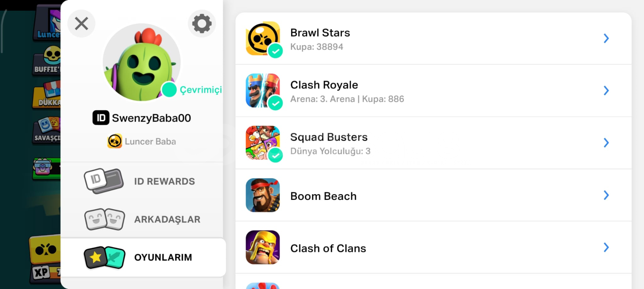644x289 pixels.
Task: Click the Brawl Stars game icon
Action: [x=262, y=38]
